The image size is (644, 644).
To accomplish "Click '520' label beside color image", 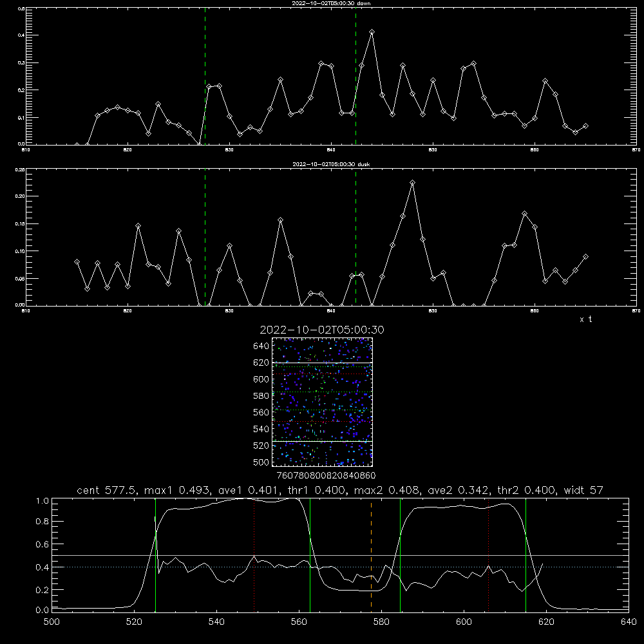I will tap(261, 446).
